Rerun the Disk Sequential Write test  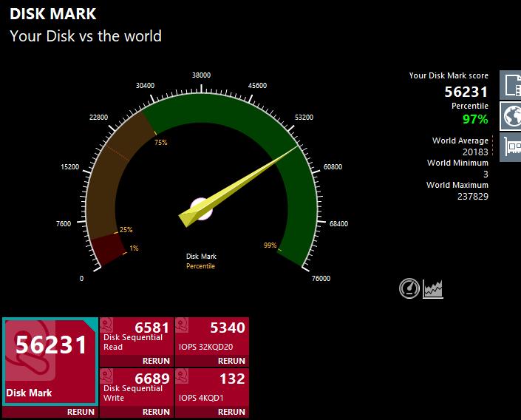coord(156,412)
